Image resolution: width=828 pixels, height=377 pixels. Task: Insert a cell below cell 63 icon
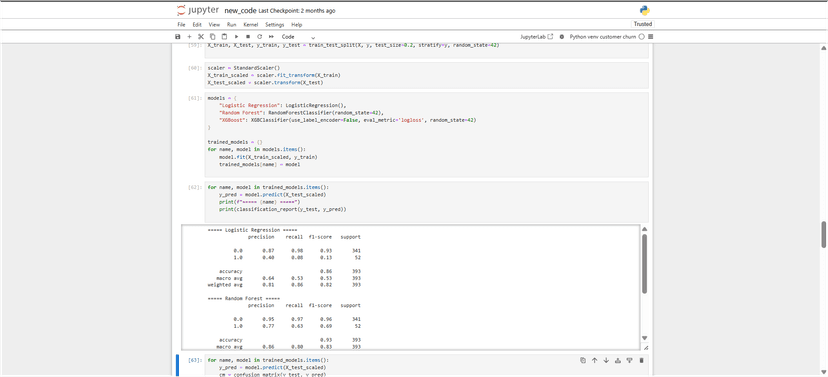point(629,360)
